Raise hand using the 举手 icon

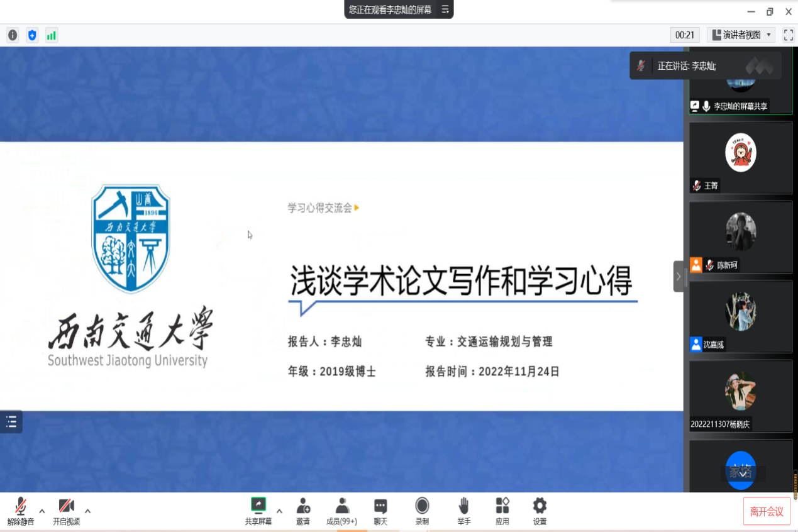[x=463, y=510]
